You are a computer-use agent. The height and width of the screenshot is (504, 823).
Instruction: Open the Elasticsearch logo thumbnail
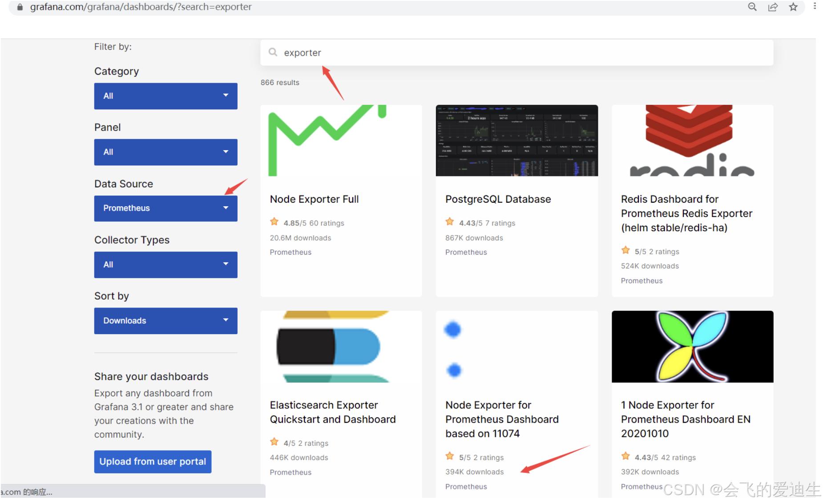(341, 347)
